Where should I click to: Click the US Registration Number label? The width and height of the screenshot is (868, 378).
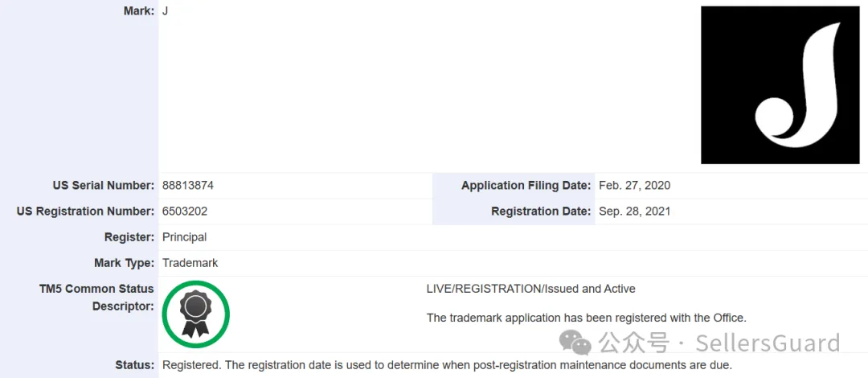(85, 212)
